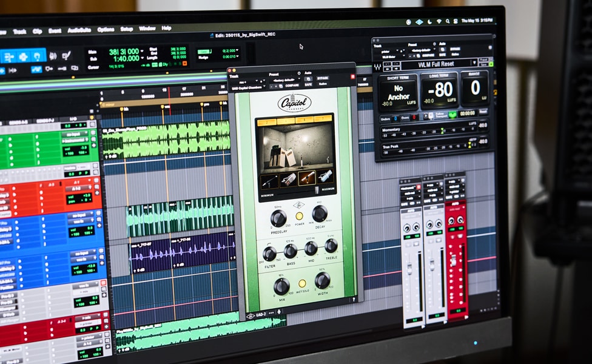Click the UAD-2 logo below the Capitol plugin
The width and height of the screenshot is (592, 364).
[251, 316]
